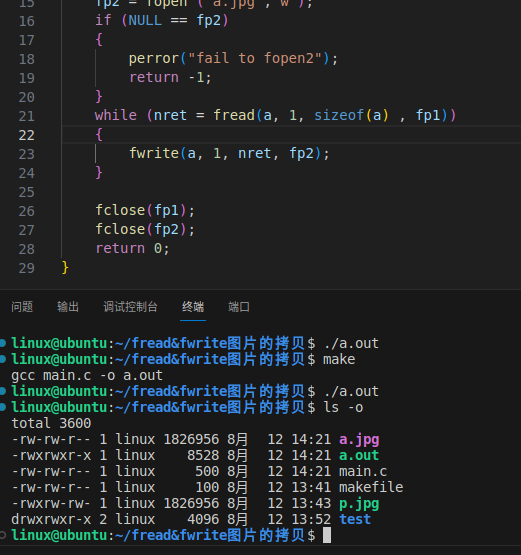This screenshot has height=555, width=521.
Task: Click line number 22 in the gutter
Action: click(x=27, y=135)
